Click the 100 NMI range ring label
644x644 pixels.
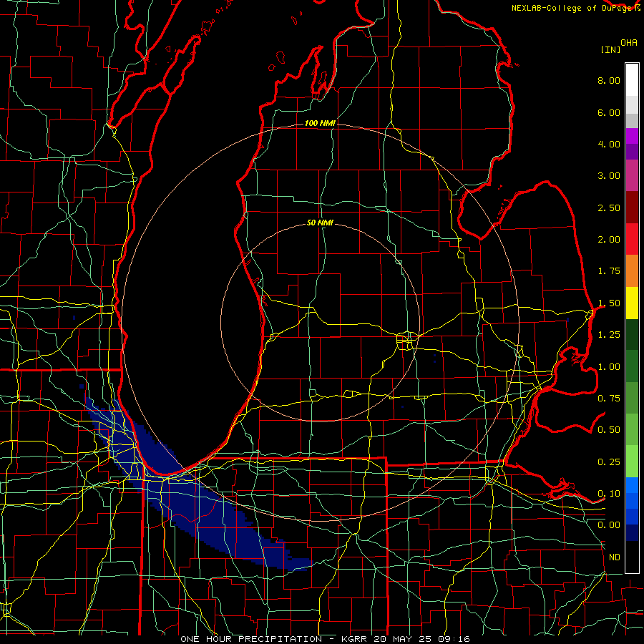pos(320,123)
